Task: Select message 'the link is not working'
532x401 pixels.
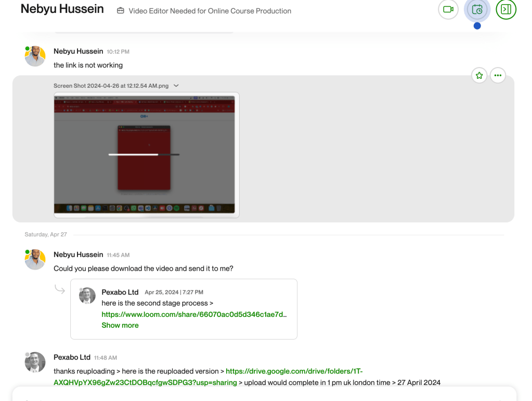Action: tap(88, 65)
